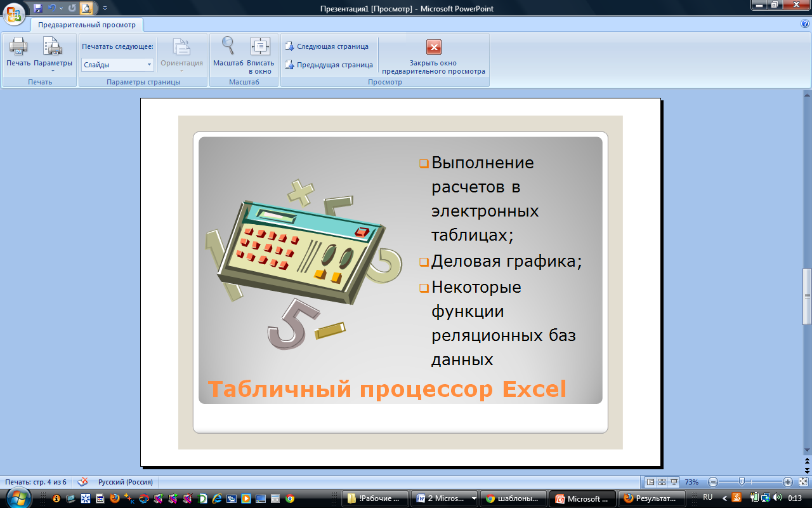The image size is (812, 508).
Task: Click the 73% zoom level button
Action: 691,482
